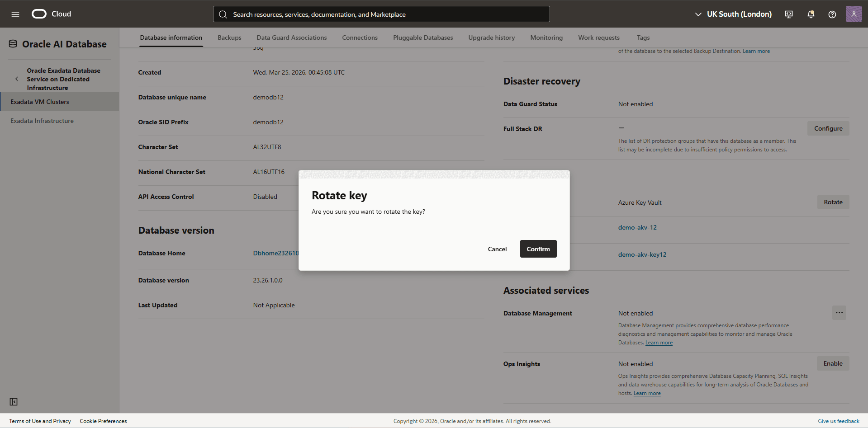Enable Ops Insights

pos(833,363)
